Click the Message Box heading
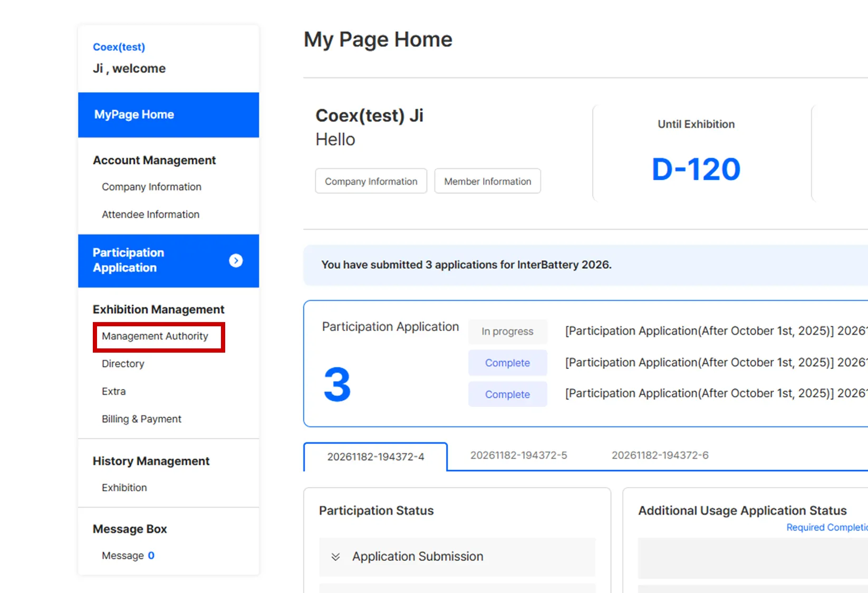 (x=130, y=529)
